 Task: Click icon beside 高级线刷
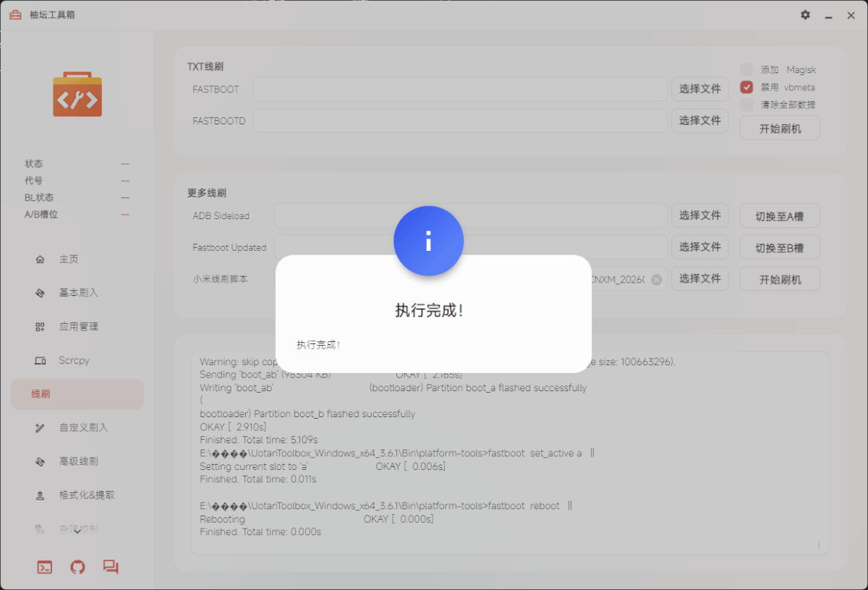[x=40, y=461]
